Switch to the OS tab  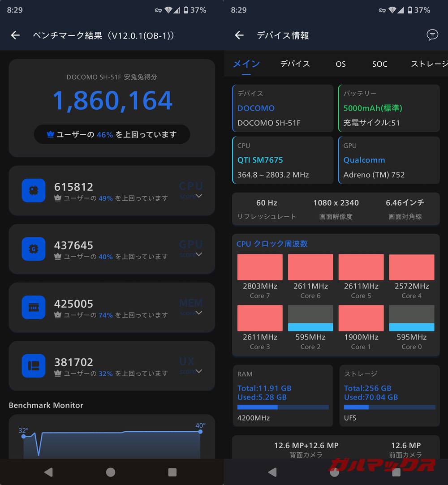[340, 64]
